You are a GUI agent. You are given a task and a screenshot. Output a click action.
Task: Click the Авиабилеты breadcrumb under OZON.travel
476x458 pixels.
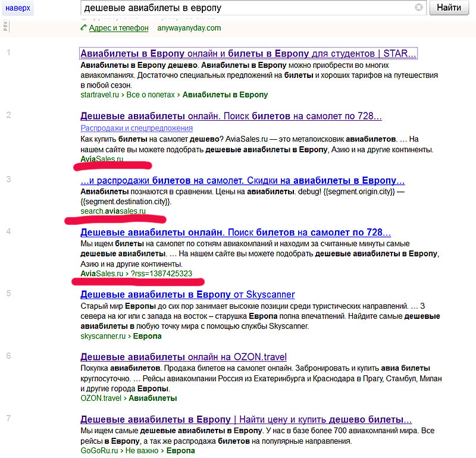[153, 399]
